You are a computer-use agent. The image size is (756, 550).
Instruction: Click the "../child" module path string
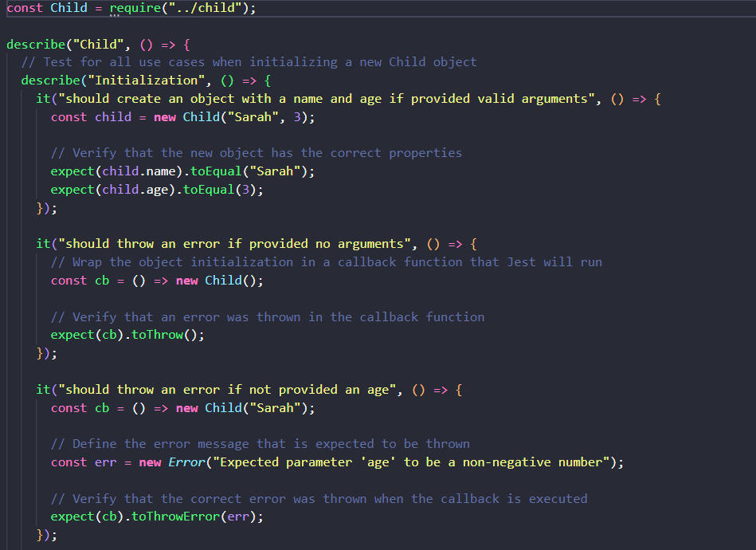tap(205, 8)
